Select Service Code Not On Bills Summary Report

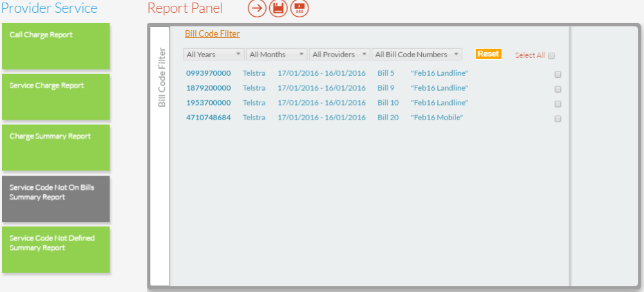pyautogui.click(x=56, y=199)
